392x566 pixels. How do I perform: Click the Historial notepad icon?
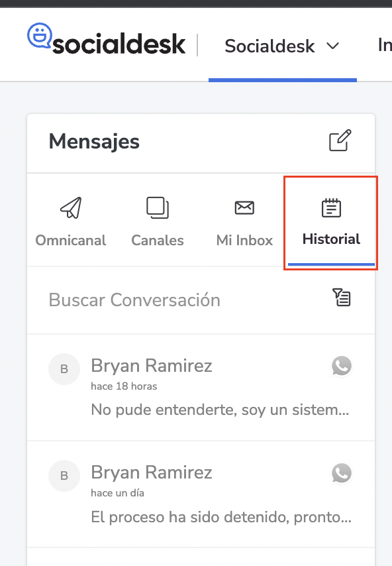[331, 207]
